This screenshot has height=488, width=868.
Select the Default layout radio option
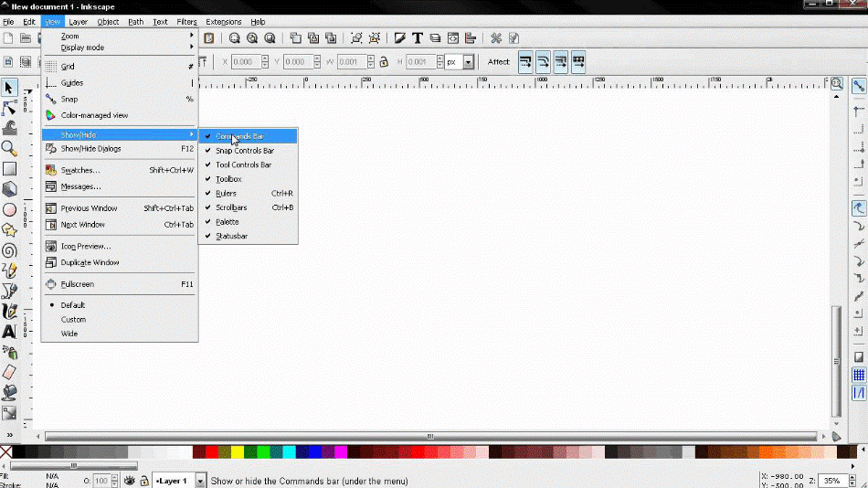click(120, 305)
